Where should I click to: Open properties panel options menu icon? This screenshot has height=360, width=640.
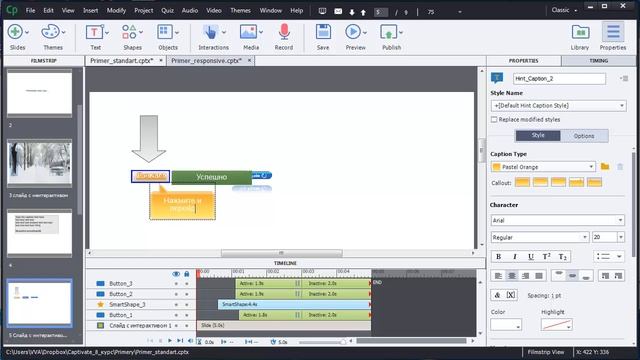pyautogui.click(x=624, y=78)
